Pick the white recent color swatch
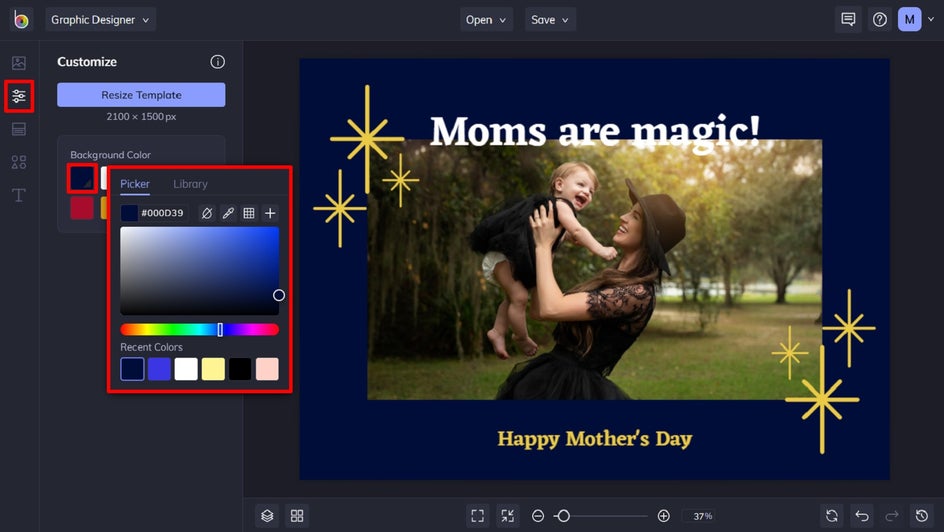The width and height of the screenshot is (944, 532). (186, 369)
